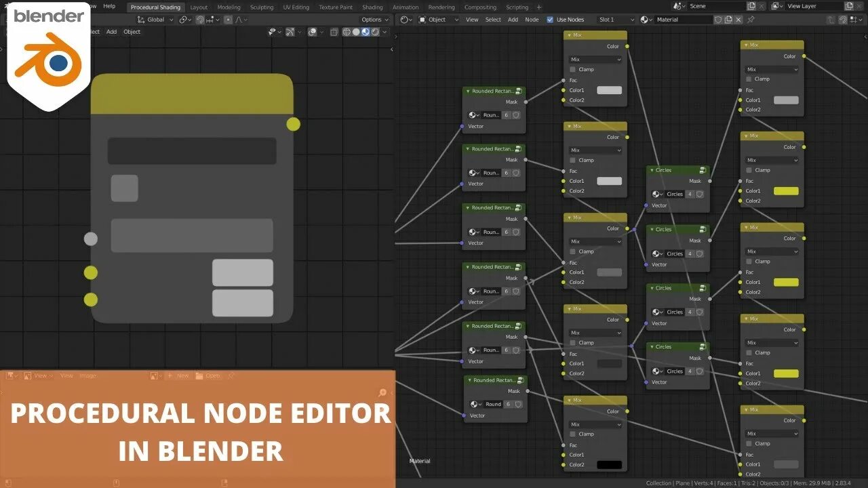Open the transform pivot point dropdown

[186, 20]
